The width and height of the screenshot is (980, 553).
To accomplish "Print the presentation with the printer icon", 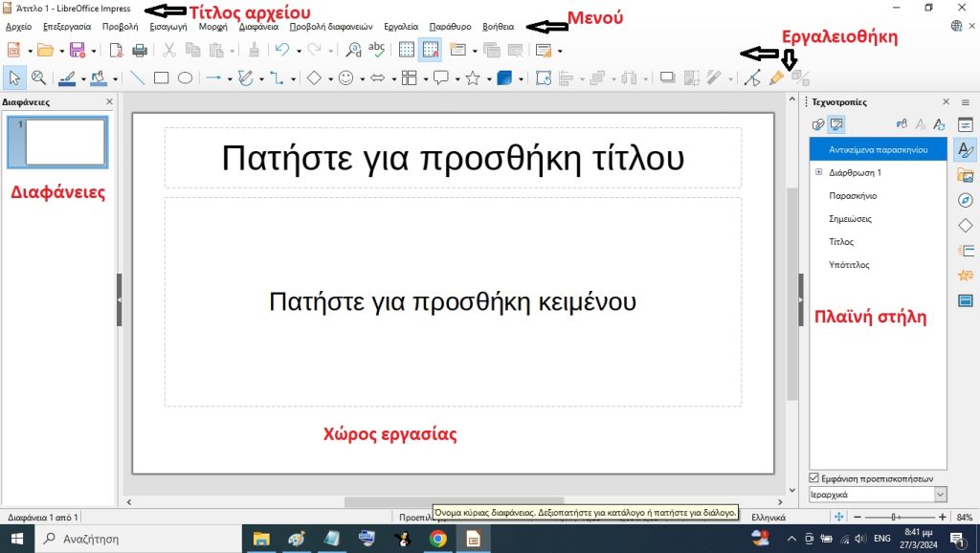I will click(x=140, y=50).
